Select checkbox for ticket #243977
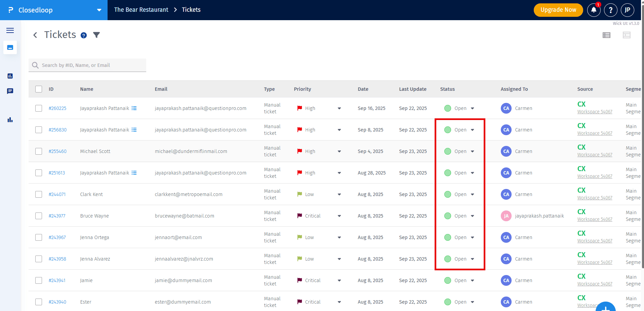 [39, 216]
